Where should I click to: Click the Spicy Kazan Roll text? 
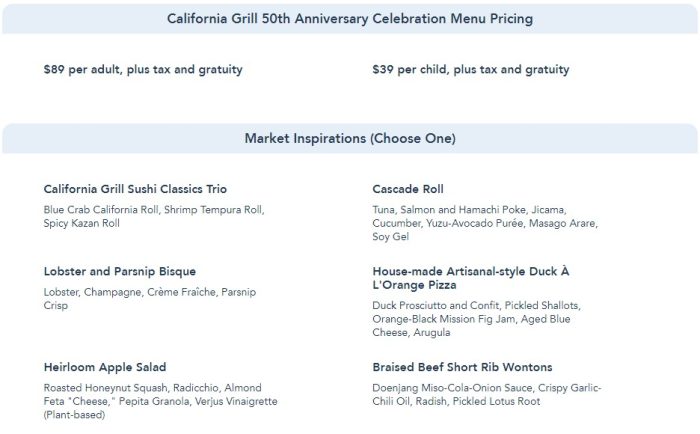coord(82,224)
